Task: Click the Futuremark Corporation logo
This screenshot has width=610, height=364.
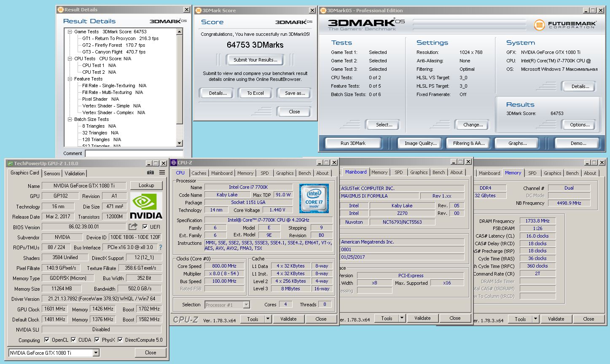Action: point(565,25)
